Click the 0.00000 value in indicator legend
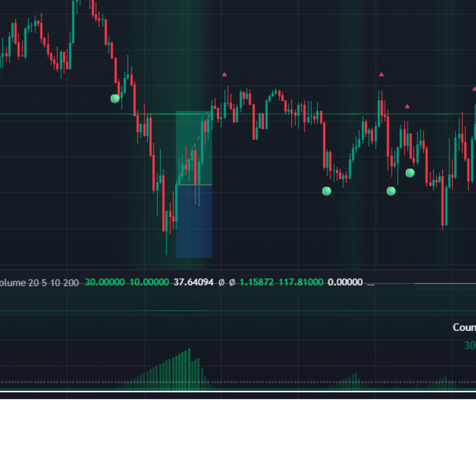This screenshot has width=476, height=476. 345,282
